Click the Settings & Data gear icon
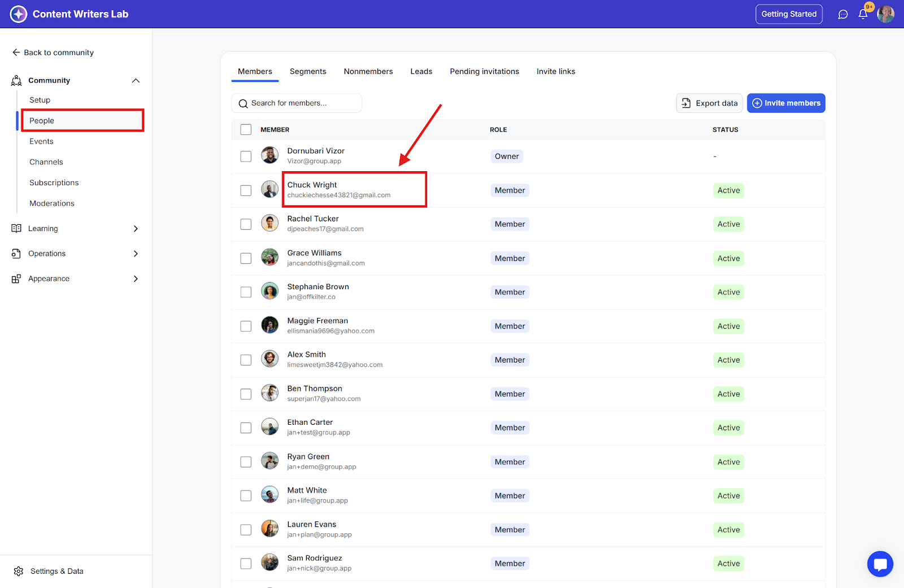Image resolution: width=904 pixels, height=588 pixels. [19, 572]
